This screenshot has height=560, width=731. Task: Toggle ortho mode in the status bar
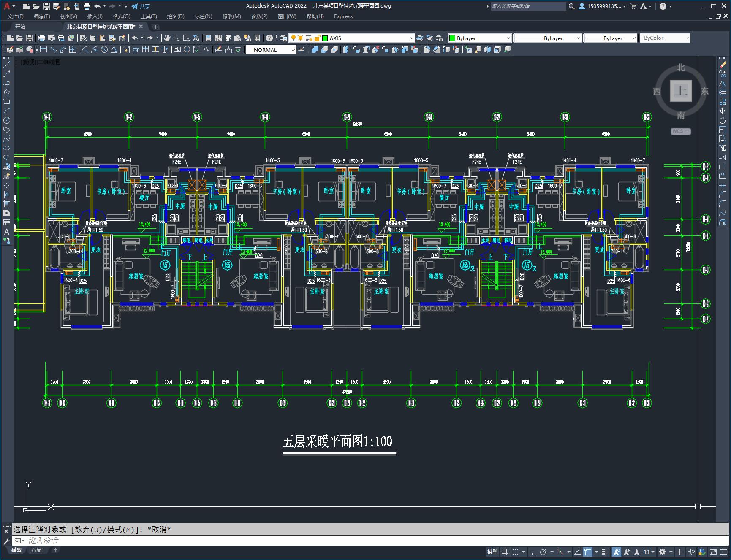[x=533, y=552]
